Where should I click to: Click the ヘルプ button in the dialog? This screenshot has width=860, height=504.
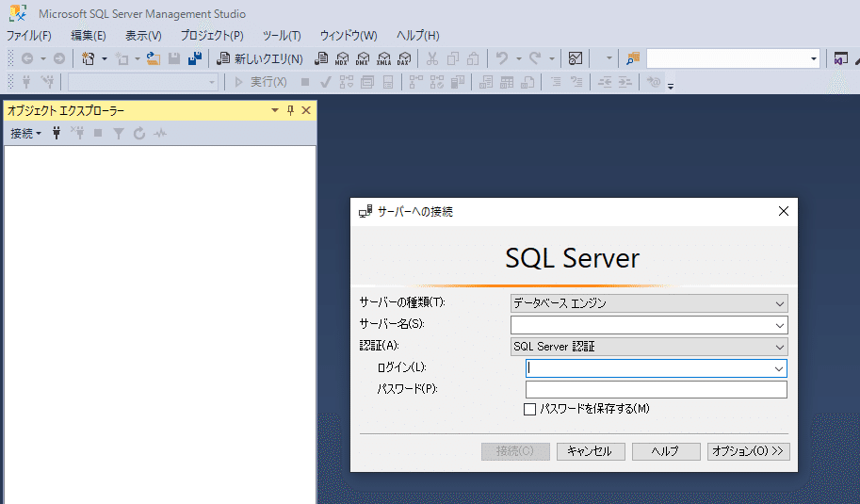[666, 451]
